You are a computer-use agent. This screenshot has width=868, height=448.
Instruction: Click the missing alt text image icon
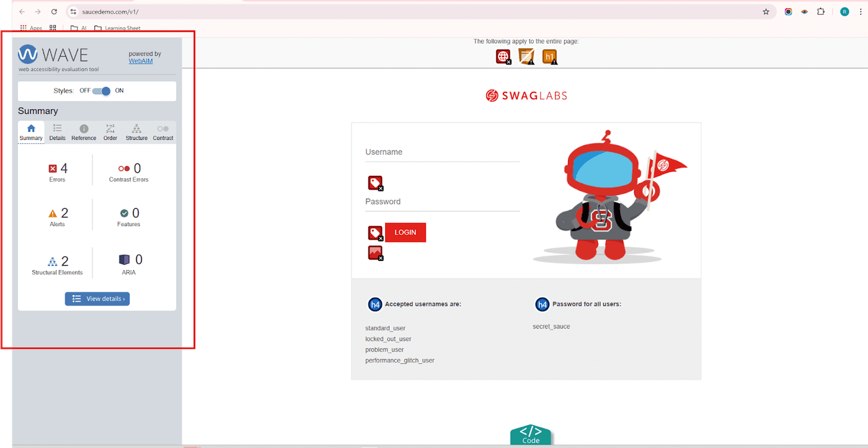click(x=376, y=253)
